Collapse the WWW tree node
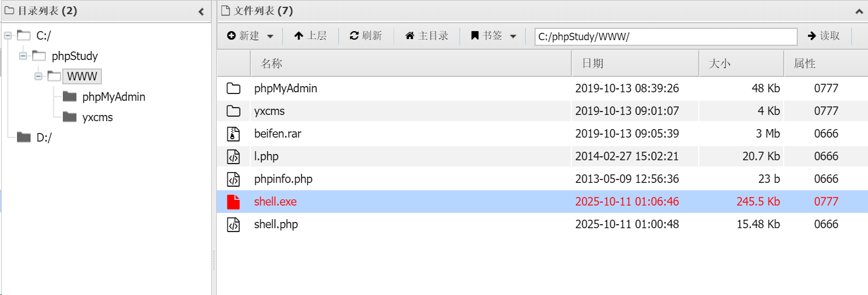Screen dimensions: 868x295 (39, 76)
